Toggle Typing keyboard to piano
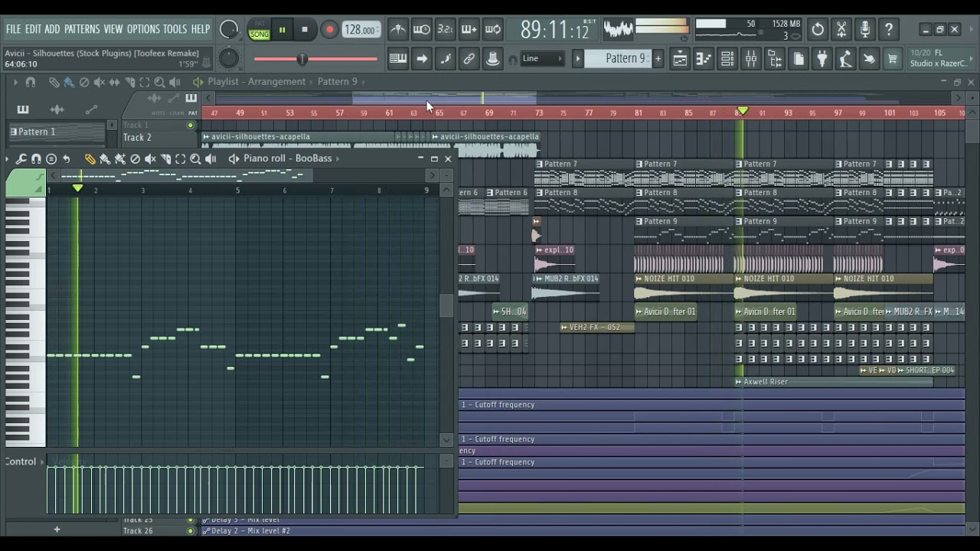 [398, 58]
